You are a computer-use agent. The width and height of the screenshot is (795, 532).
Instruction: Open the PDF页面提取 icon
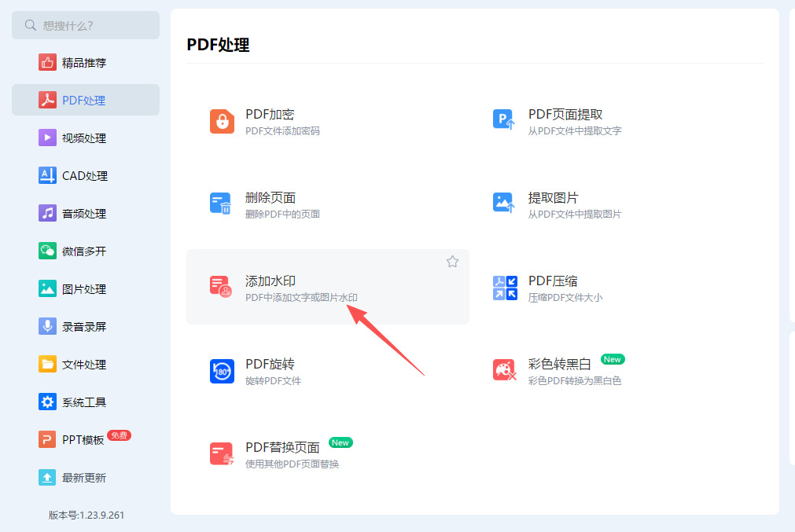click(x=505, y=120)
